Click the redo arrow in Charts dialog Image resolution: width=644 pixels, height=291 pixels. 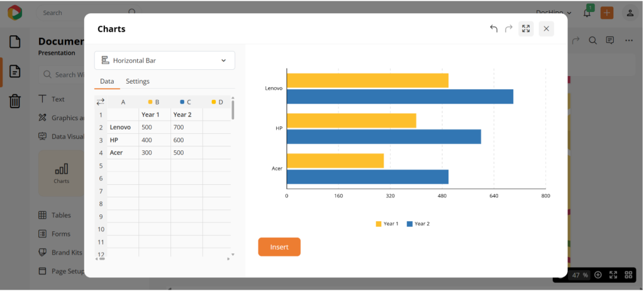coord(508,29)
